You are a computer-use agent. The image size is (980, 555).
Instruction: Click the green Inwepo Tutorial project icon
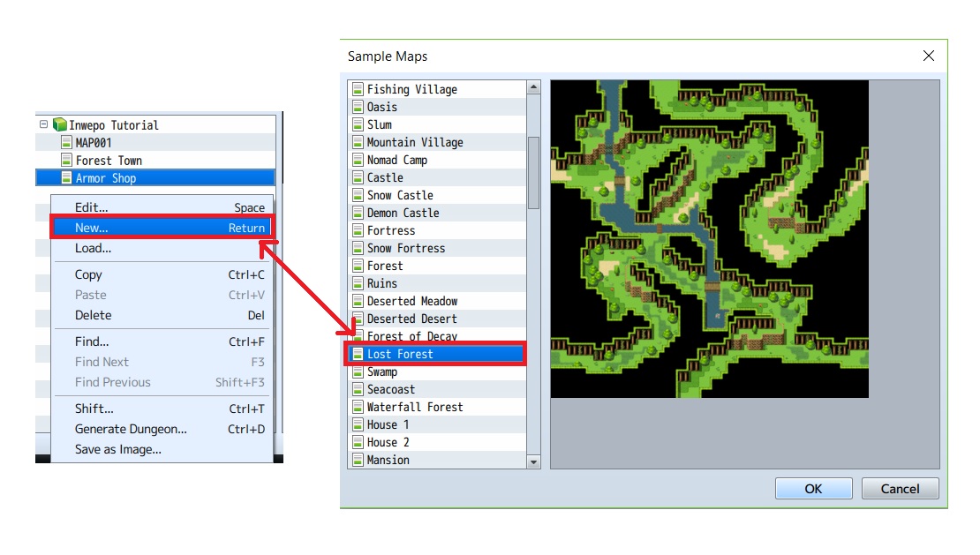60,125
